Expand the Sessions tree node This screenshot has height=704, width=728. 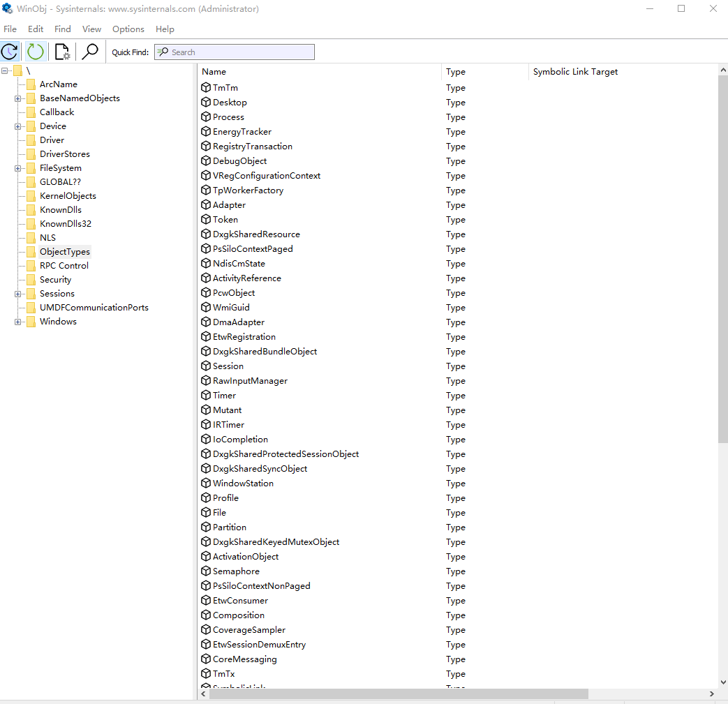(x=17, y=294)
